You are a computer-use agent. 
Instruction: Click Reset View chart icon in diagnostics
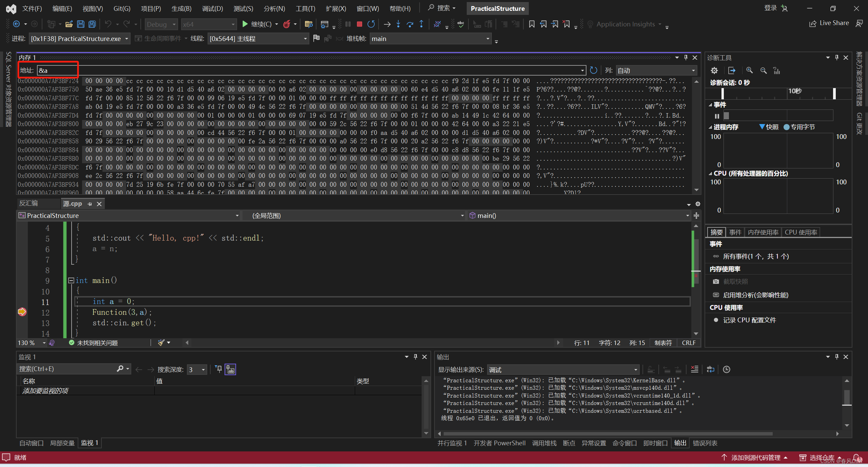[x=777, y=70]
